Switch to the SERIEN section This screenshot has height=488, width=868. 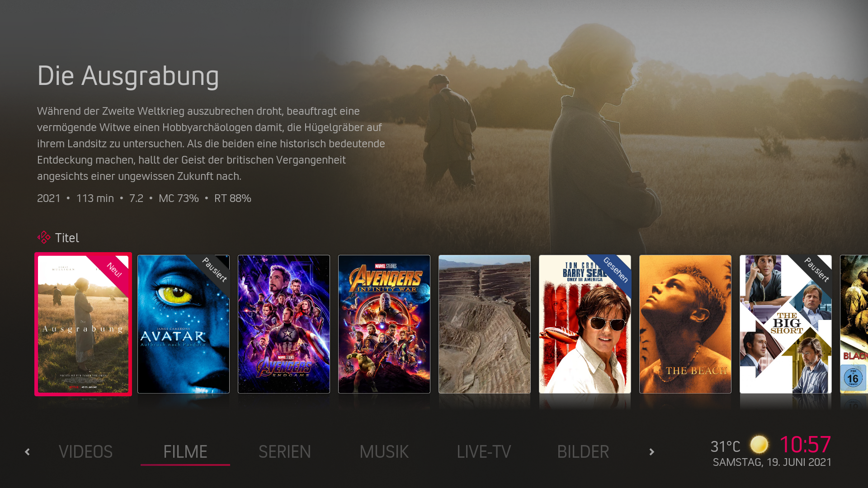tap(285, 452)
